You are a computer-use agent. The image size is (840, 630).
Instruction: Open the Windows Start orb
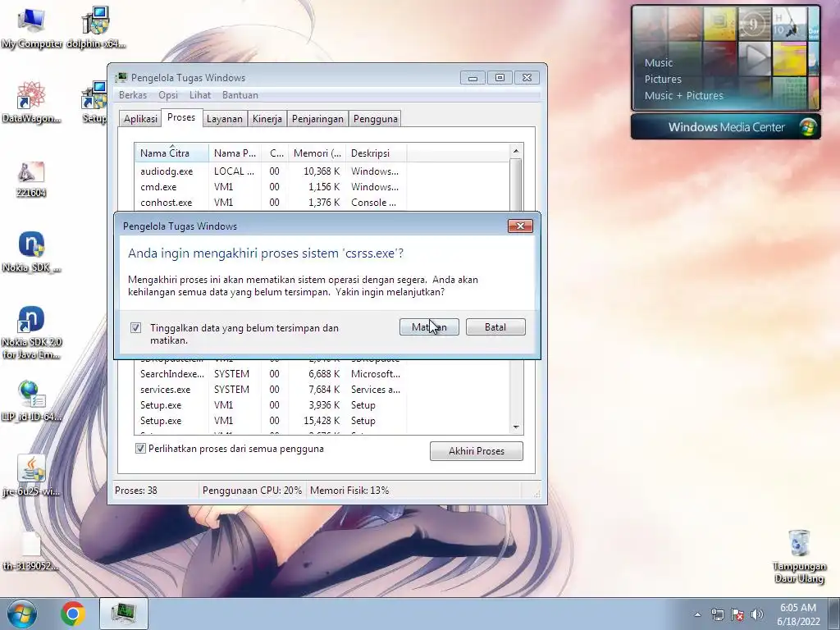(x=22, y=614)
